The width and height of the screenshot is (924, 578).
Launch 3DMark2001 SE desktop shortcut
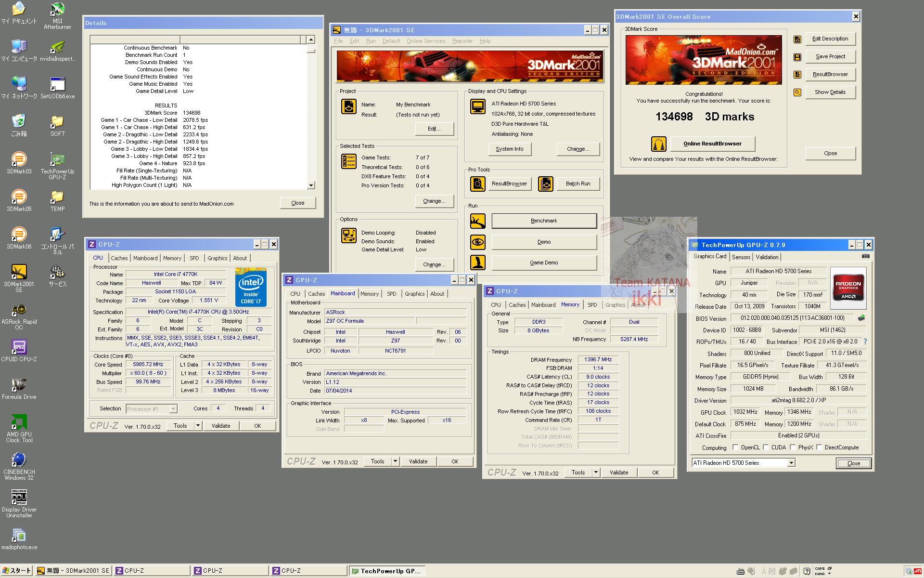(x=19, y=278)
